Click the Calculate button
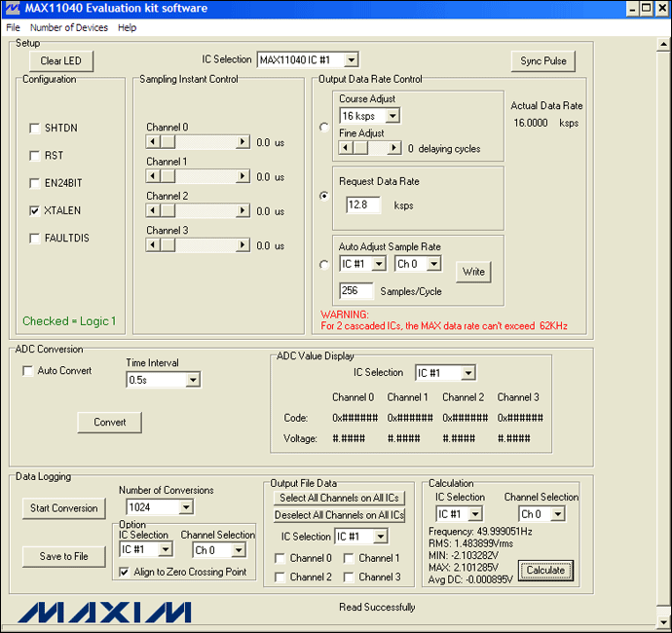Viewport: 672px width, 633px height. pos(545,571)
